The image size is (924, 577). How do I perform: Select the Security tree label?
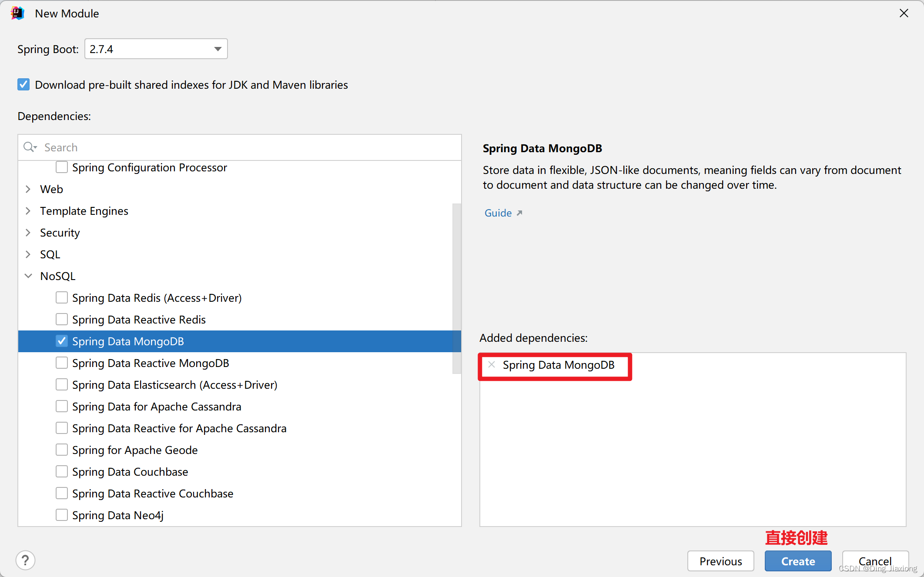(x=60, y=233)
